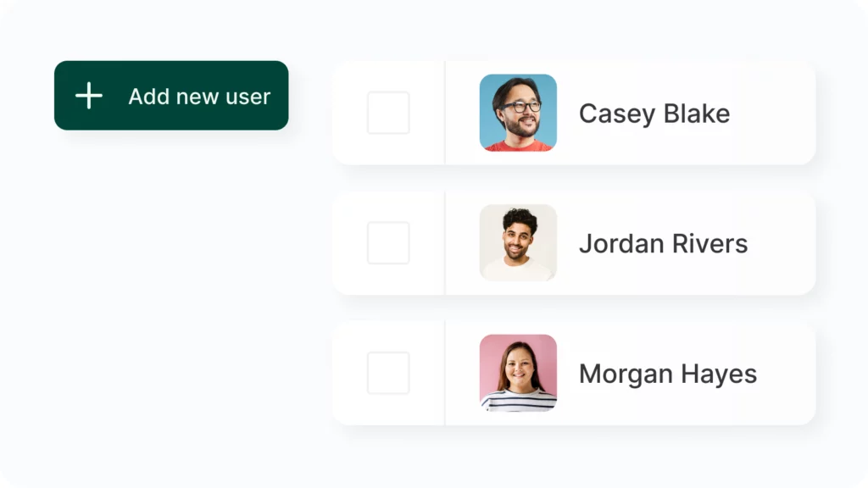Click the vertical divider in Casey Blake's row

pyautogui.click(x=445, y=113)
